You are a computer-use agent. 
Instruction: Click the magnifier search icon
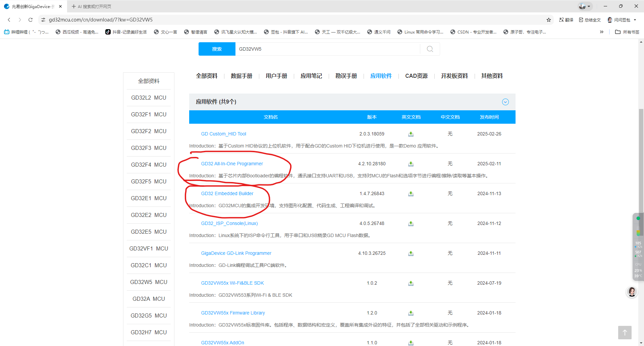click(430, 49)
